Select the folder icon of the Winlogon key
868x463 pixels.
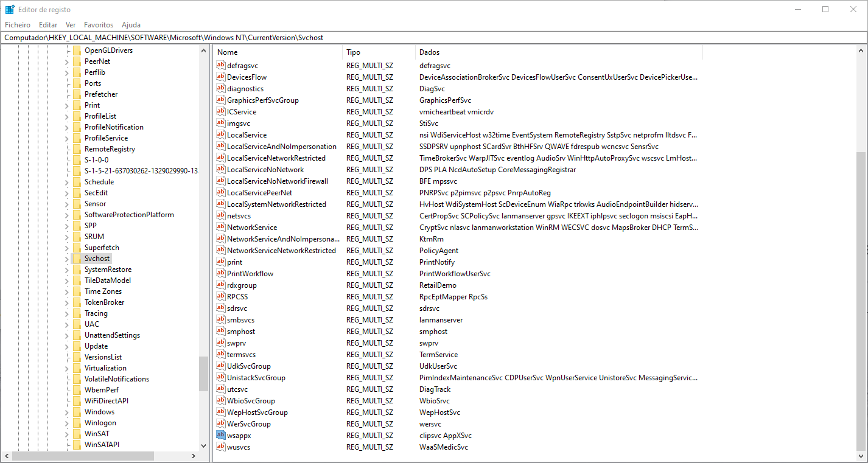(77, 423)
